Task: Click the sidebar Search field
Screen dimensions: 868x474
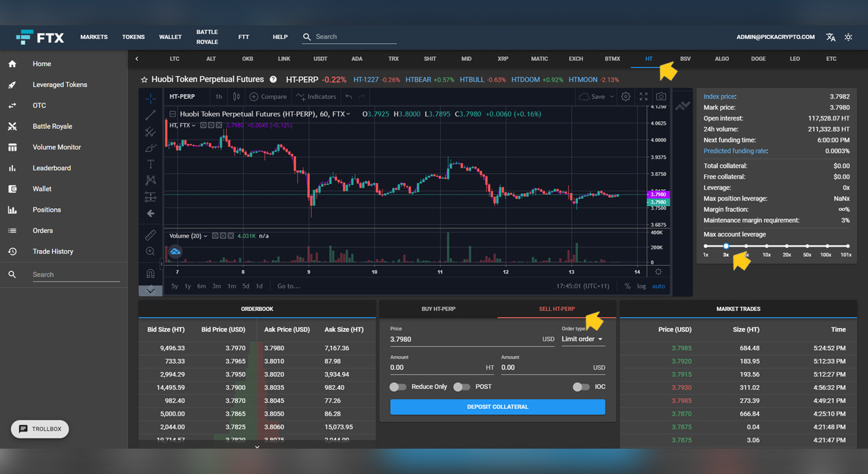Action: 75,275
